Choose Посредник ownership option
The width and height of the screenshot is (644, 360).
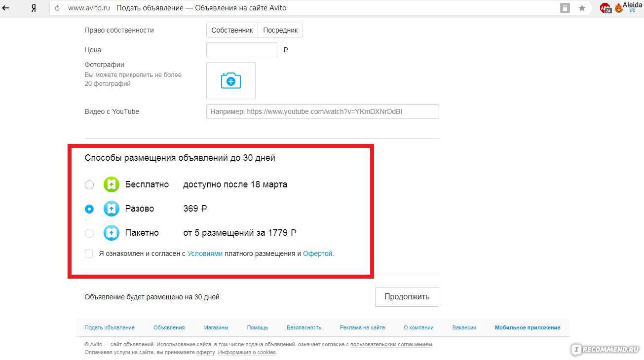pos(280,30)
